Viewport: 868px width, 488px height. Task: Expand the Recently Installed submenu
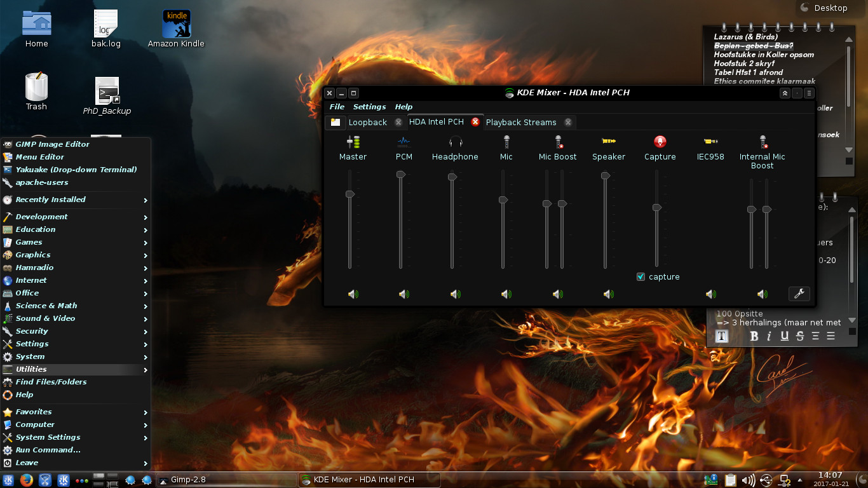click(x=50, y=200)
